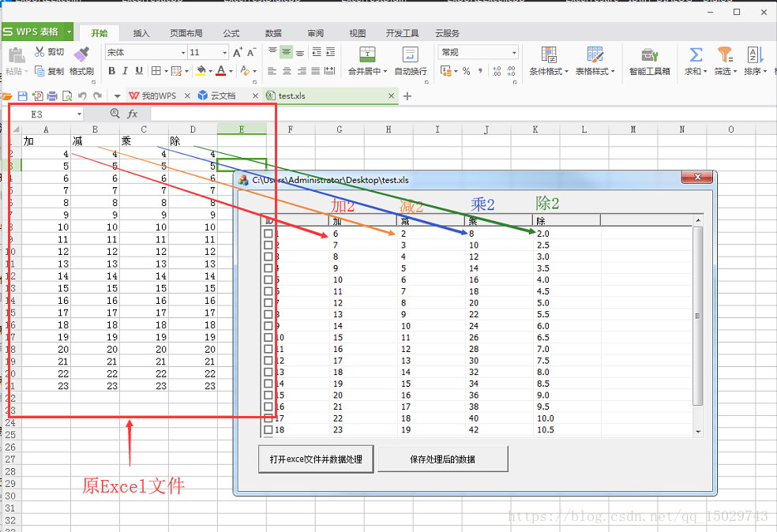
Task: Toggle Underline formatting
Action: (x=139, y=71)
